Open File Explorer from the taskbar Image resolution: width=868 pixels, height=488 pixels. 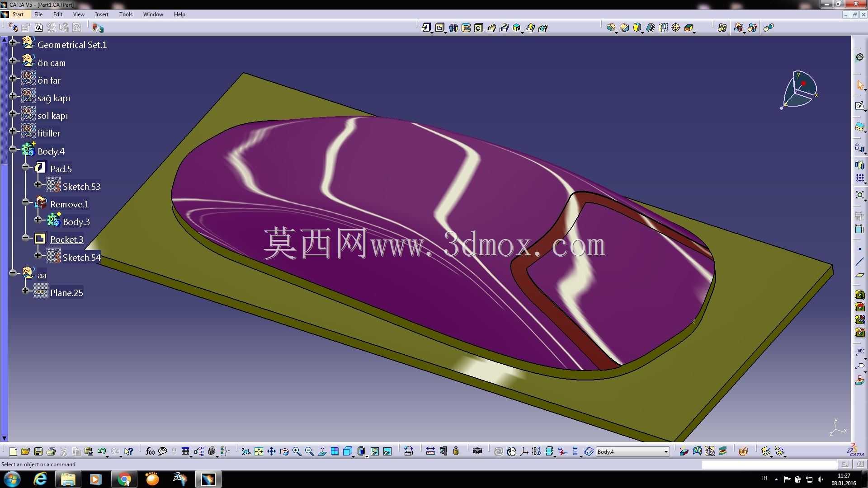pos(68,479)
